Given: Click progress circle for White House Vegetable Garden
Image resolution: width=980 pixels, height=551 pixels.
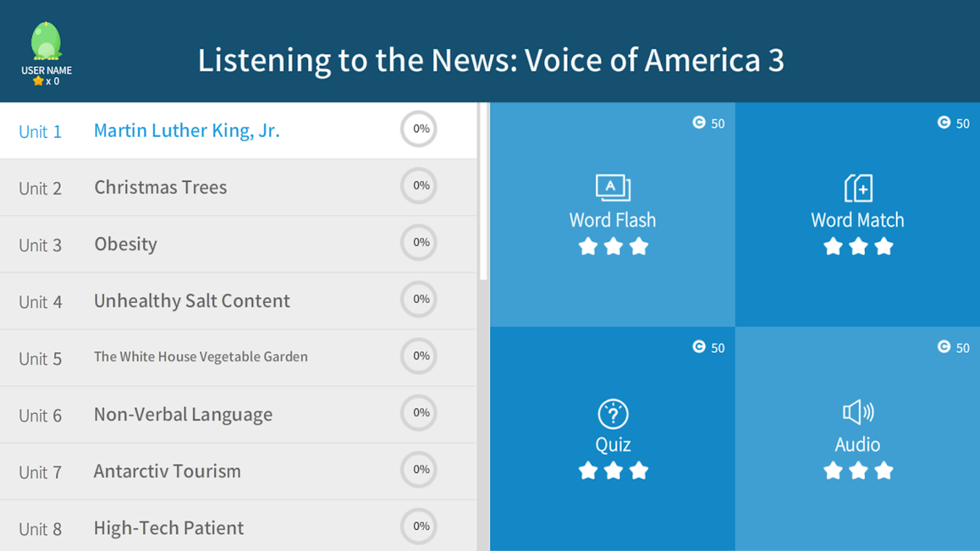Looking at the screenshot, I should coord(419,356).
